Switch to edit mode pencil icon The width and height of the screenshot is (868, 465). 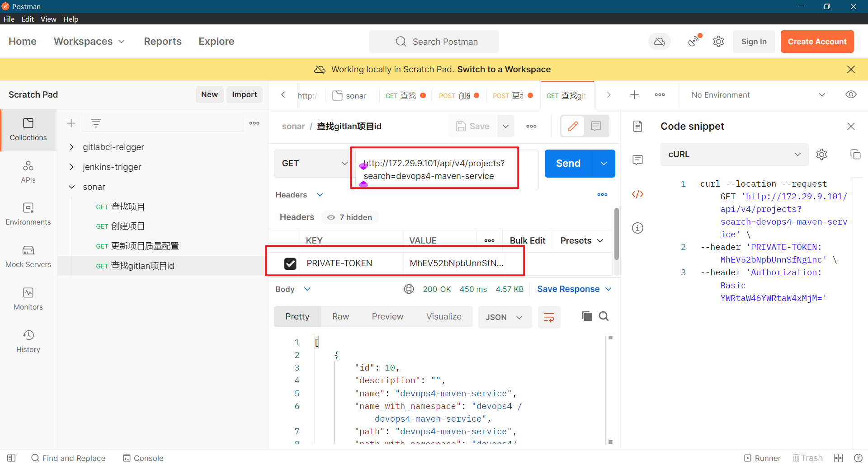pos(572,126)
